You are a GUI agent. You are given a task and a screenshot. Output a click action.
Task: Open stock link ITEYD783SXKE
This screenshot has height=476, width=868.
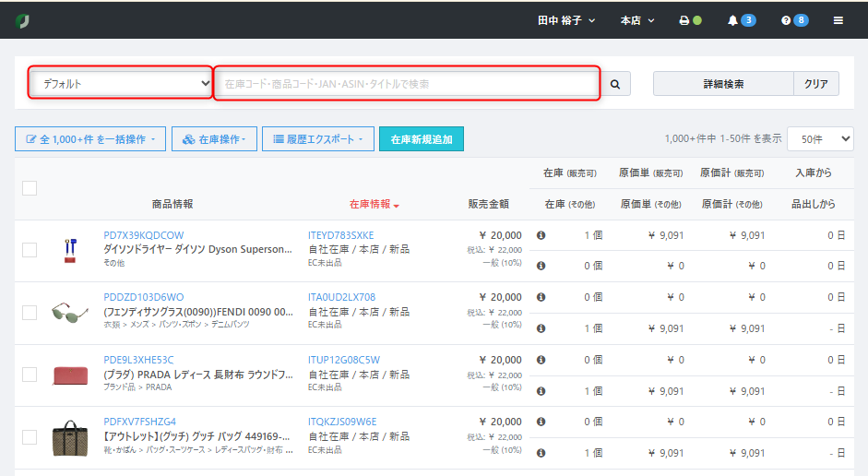(341, 235)
